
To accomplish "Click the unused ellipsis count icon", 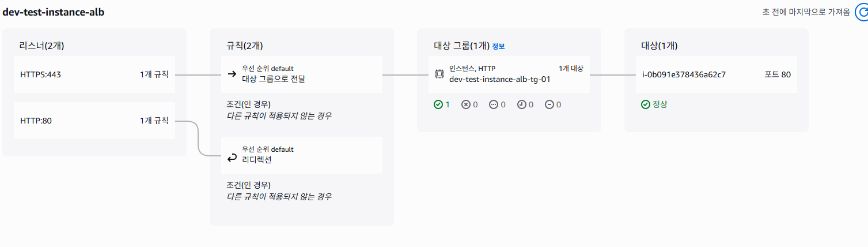I will 493,104.
